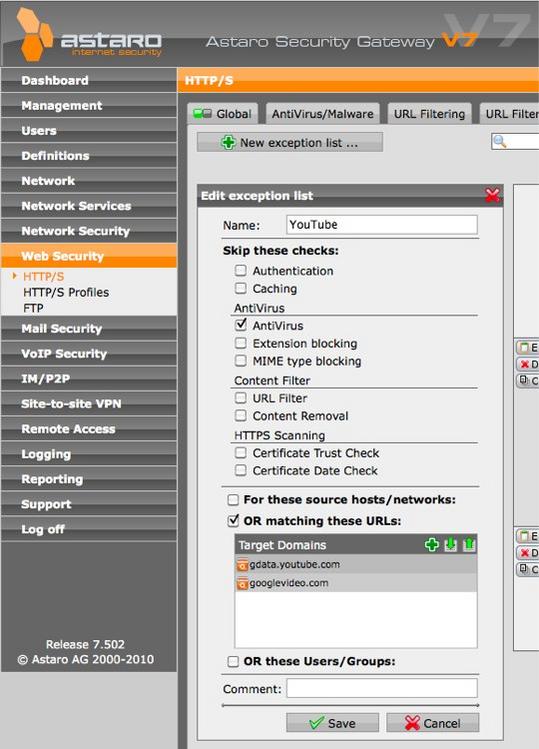Expand the Management menu

coord(89,106)
